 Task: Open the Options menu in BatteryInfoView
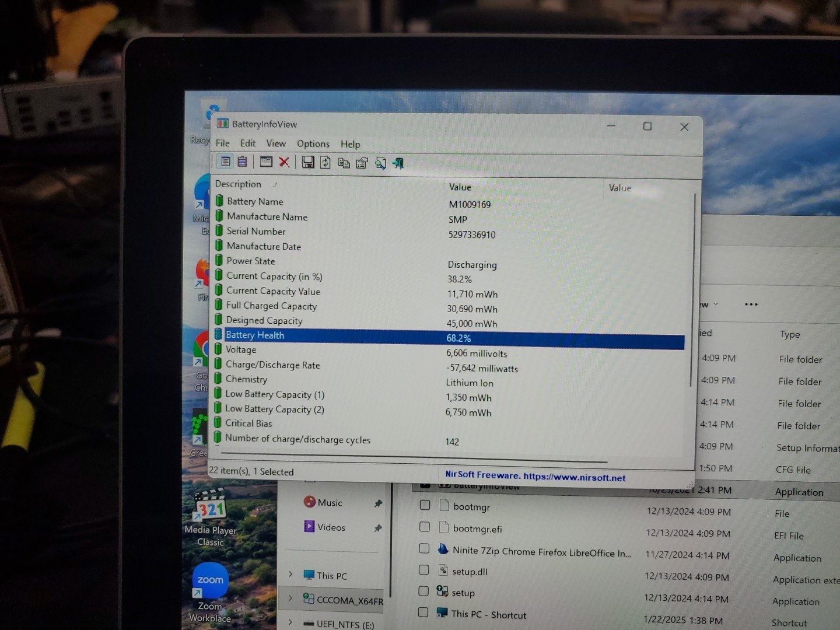313,143
